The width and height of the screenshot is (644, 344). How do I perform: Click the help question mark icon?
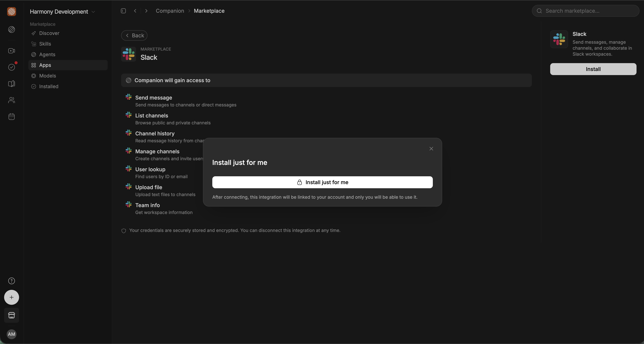point(12,281)
